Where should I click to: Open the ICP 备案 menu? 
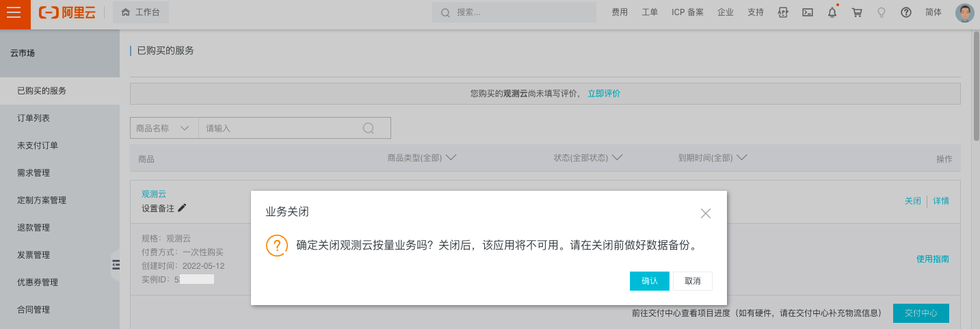click(687, 12)
